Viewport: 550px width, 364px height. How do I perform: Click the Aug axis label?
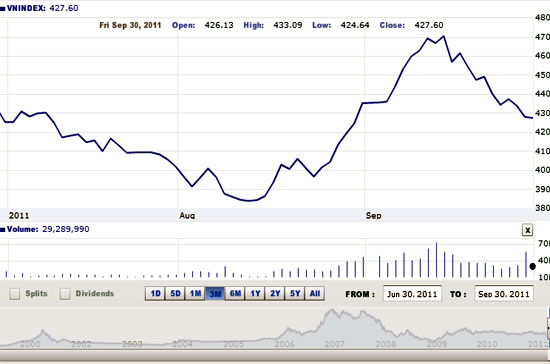click(187, 215)
